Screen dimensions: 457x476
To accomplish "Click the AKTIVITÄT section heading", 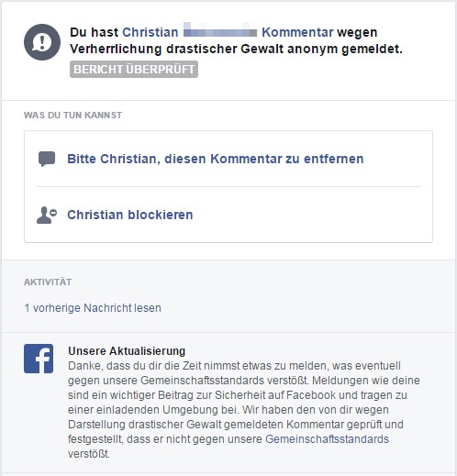I will coord(48,282).
